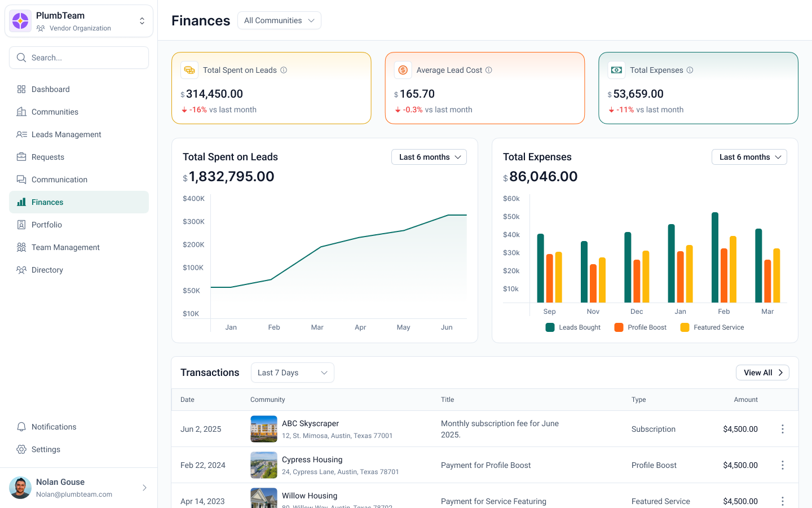Open the Last 7 Days transactions dropdown
Viewport: 812px width, 508px height.
point(292,373)
